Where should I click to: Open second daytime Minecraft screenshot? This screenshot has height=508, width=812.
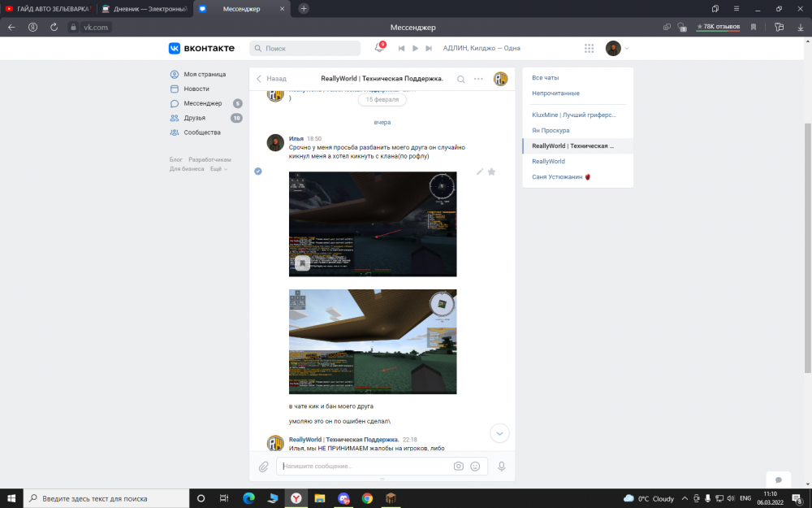[373, 341]
